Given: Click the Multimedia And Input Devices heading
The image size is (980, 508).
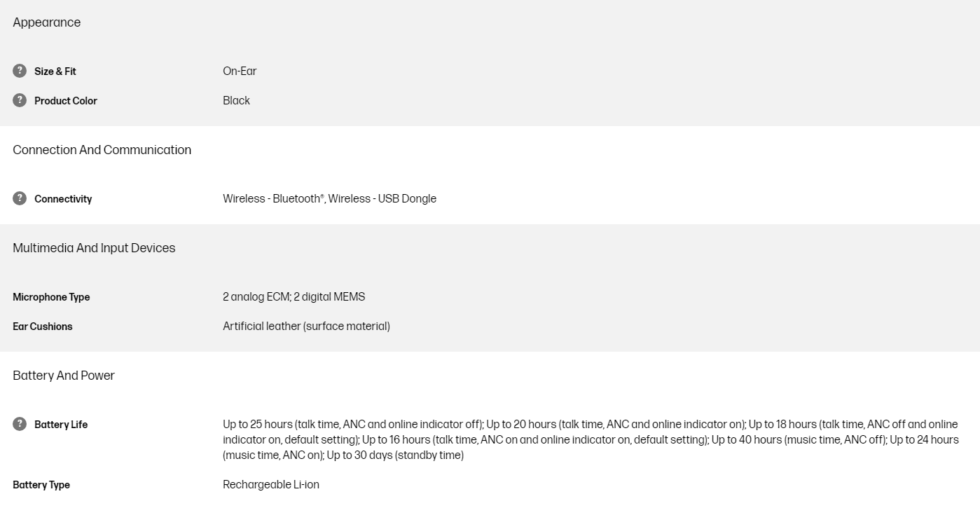Looking at the screenshot, I should point(94,248).
